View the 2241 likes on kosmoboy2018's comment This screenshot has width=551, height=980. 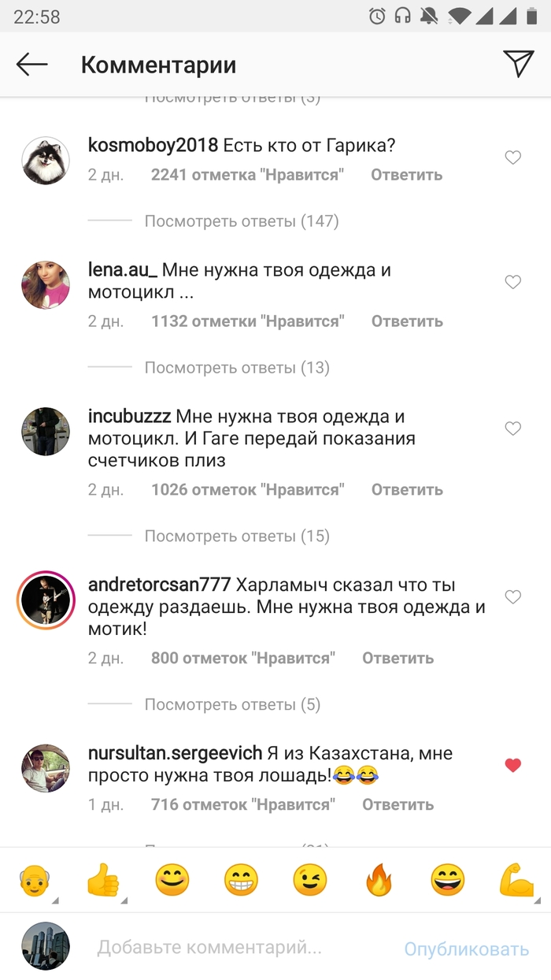[x=248, y=175]
